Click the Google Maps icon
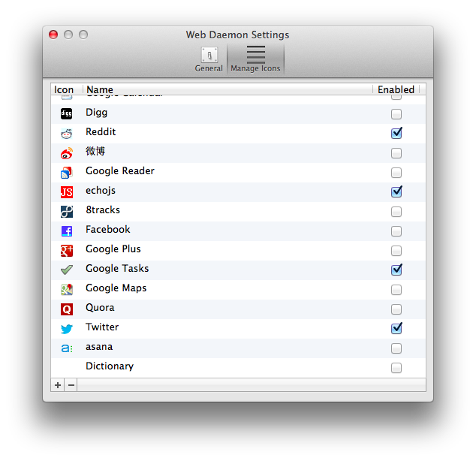 [x=67, y=290]
